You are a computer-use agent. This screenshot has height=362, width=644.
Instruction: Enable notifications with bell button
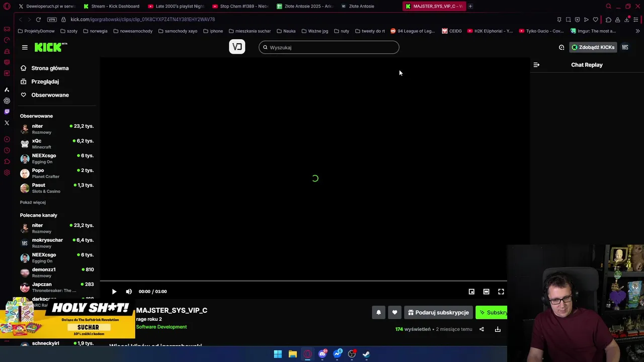pyautogui.click(x=379, y=313)
